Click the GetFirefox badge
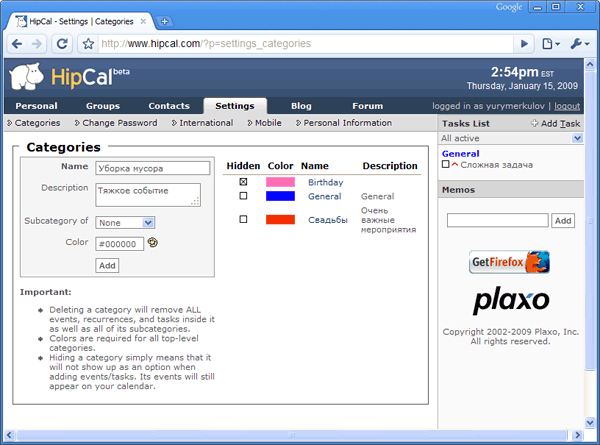Screen dimensions: 600x445 pos(509,262)
